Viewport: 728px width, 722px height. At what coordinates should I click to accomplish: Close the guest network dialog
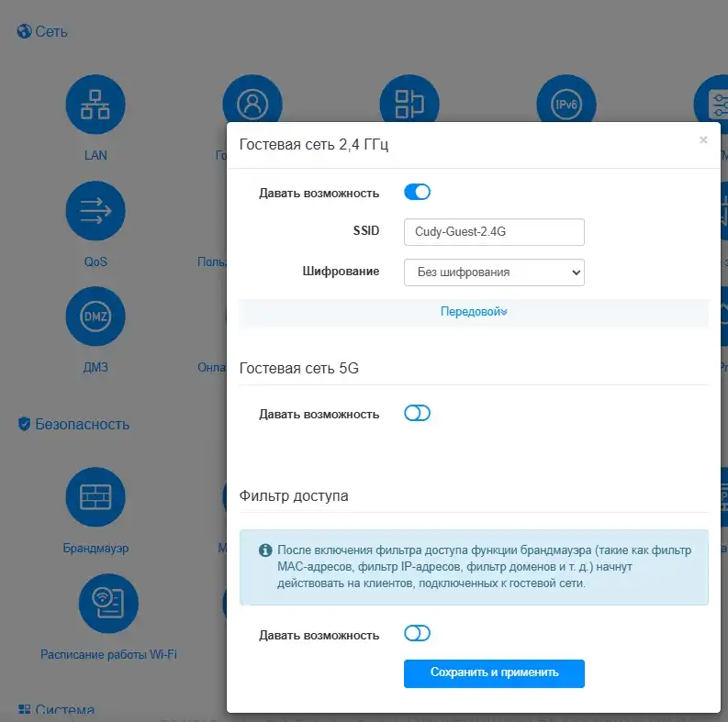coord(703,139)
